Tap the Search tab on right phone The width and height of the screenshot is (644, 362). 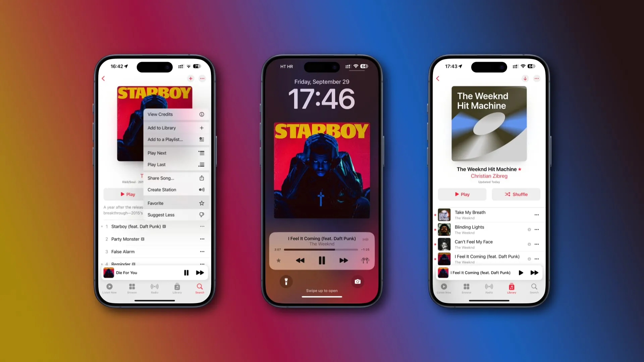pos(534,288)
